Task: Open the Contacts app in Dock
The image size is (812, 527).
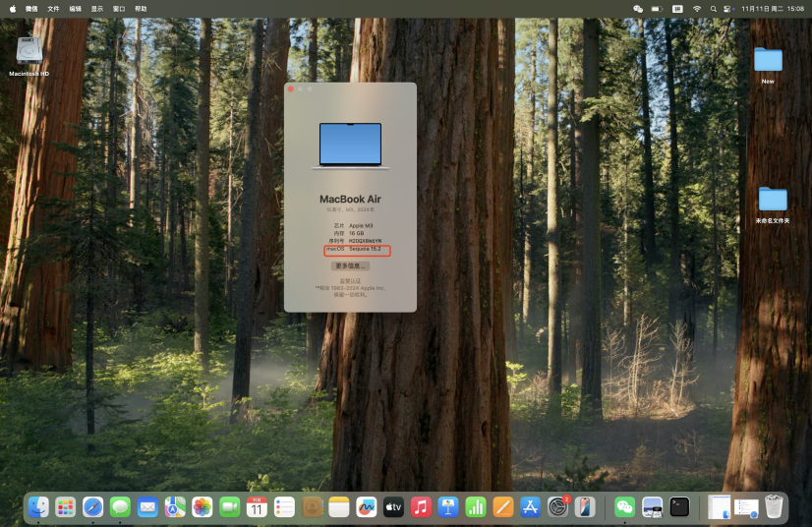Action: [x=312, y=506]
